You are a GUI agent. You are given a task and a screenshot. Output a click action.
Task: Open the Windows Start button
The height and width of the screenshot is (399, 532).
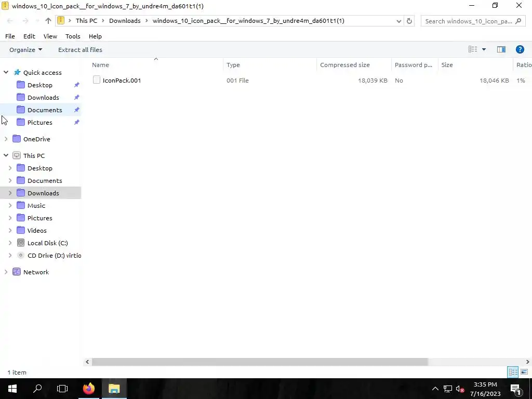point(12,389)
